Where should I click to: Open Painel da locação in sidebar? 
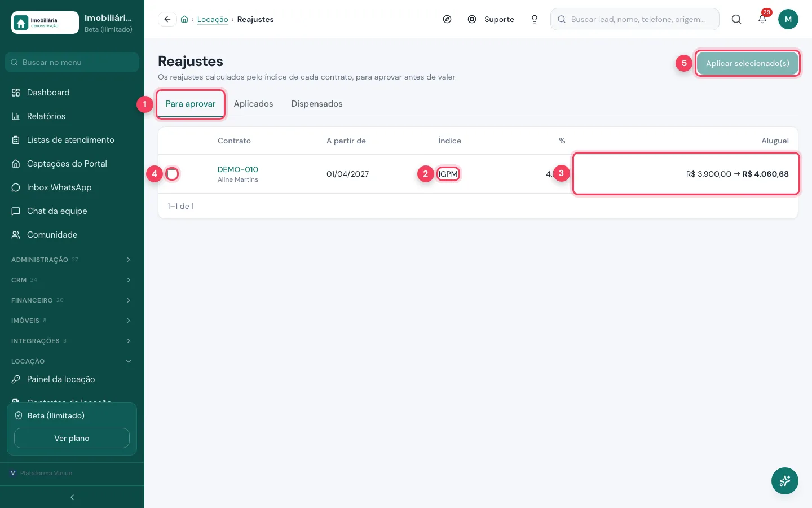[72, 379]
